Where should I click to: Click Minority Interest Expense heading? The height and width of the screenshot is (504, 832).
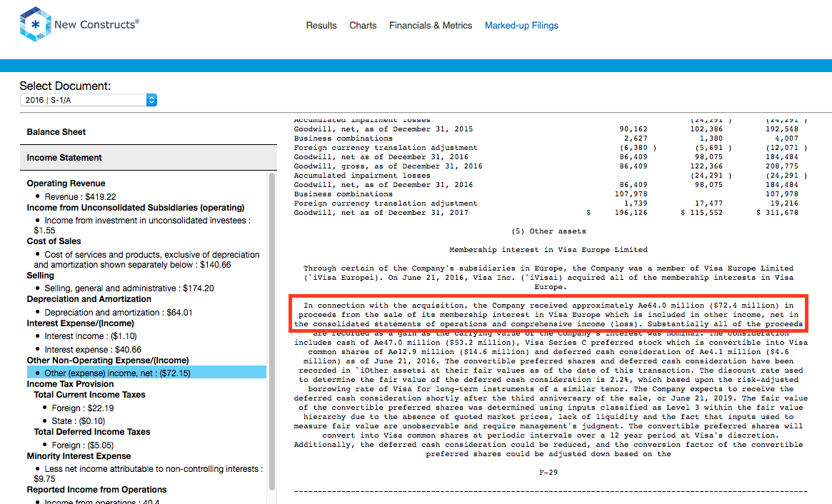[x=79, y=456]
